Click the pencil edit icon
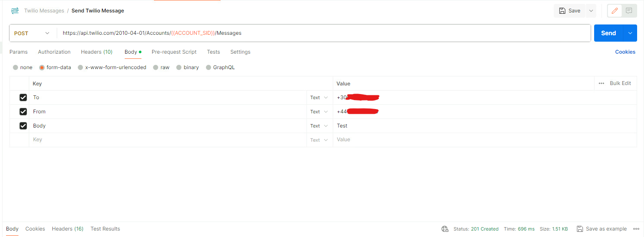This screenshot has height=237, width=644. click(615, 11)
